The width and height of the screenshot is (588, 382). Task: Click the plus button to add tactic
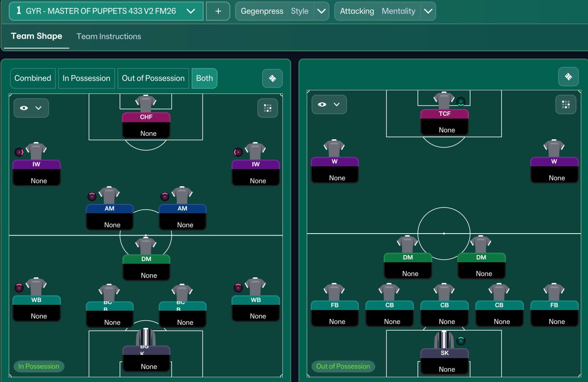click(218, 11)
